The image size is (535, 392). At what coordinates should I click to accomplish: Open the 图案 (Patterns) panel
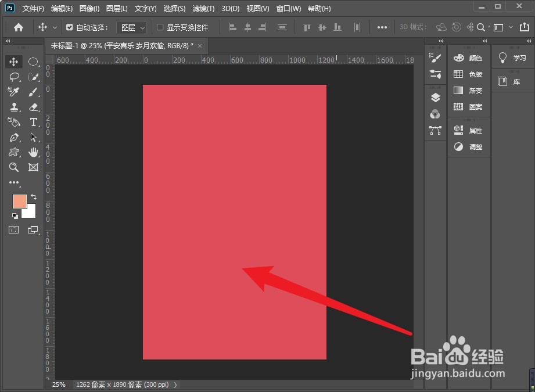coord(468,107)
